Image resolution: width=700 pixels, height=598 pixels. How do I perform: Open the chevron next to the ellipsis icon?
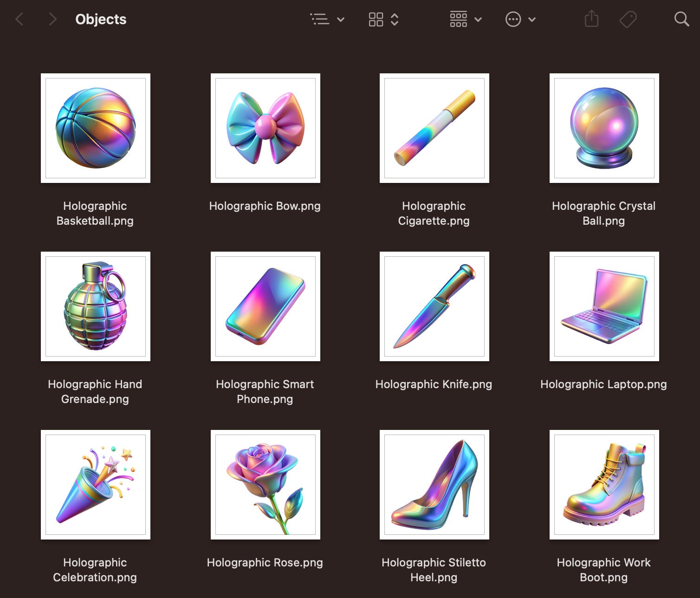pos(531,19)
